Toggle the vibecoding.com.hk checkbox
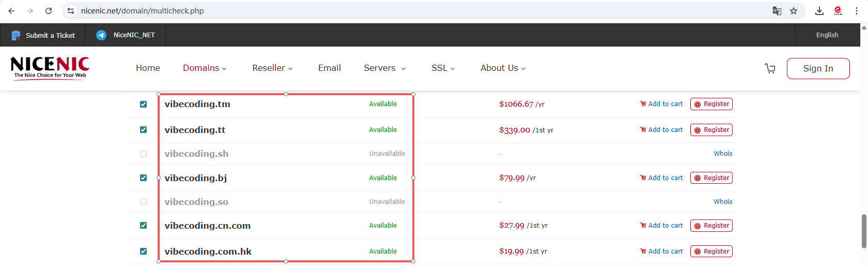868x266 pixels. point(143,252)
